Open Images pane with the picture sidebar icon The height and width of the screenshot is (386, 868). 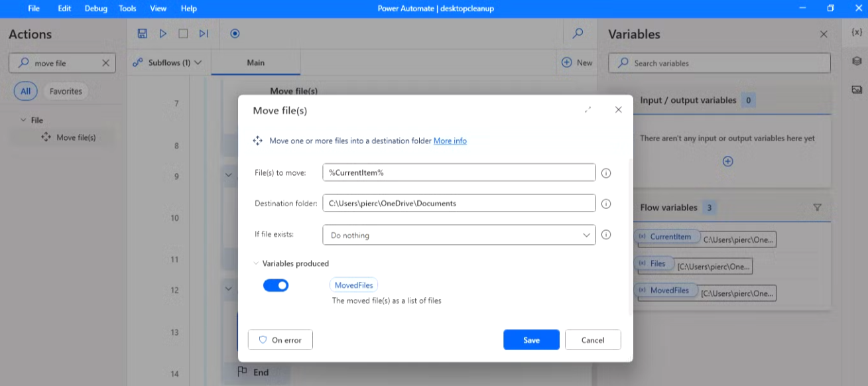tap(856, 90)
